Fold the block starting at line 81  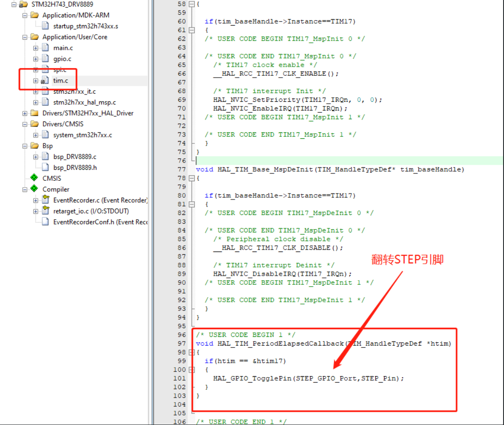pyautogui.click(x=191, y=204)
